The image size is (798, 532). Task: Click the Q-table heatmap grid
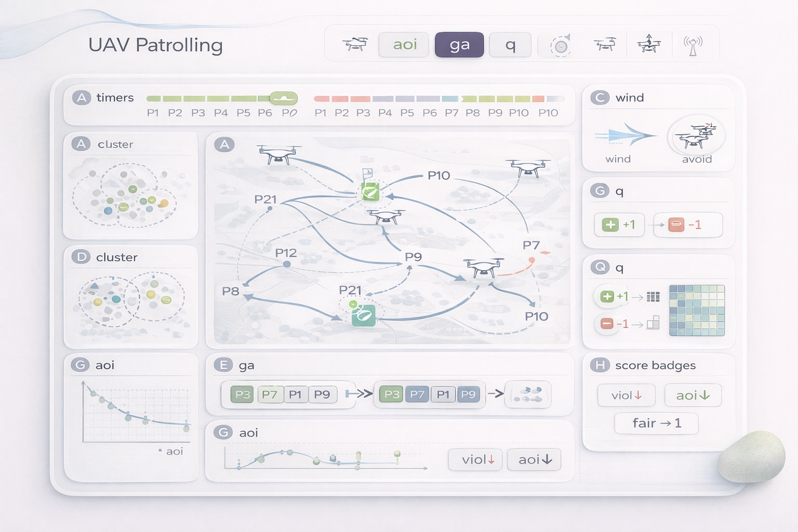pos(697,310)
